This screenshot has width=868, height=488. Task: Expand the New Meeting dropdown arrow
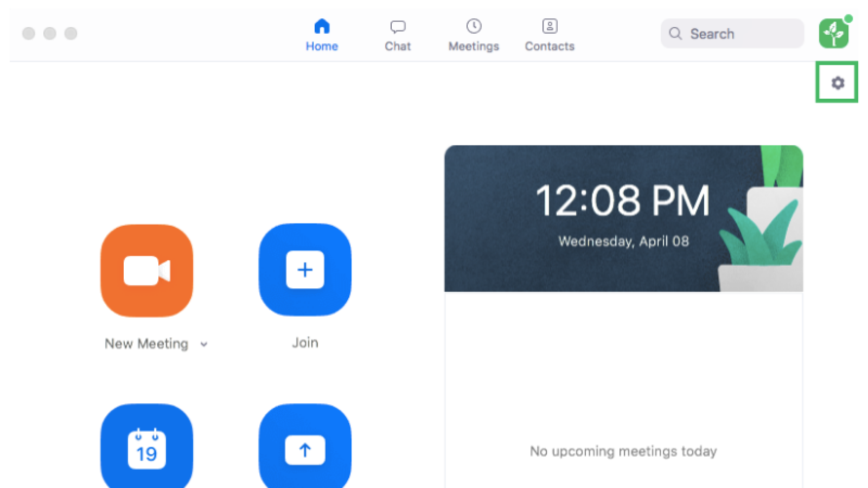(204, 344)
